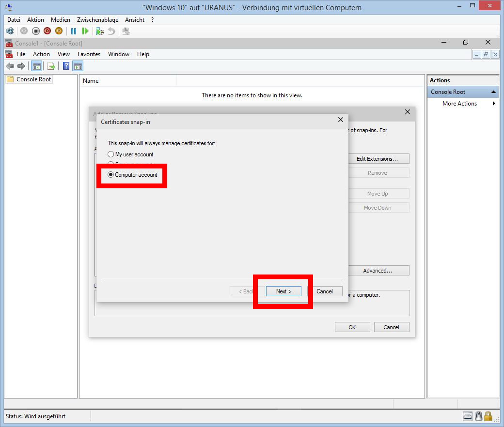Click the Export List toolbar icon
This screenshot has height=427, width=504.
point(51,66)
